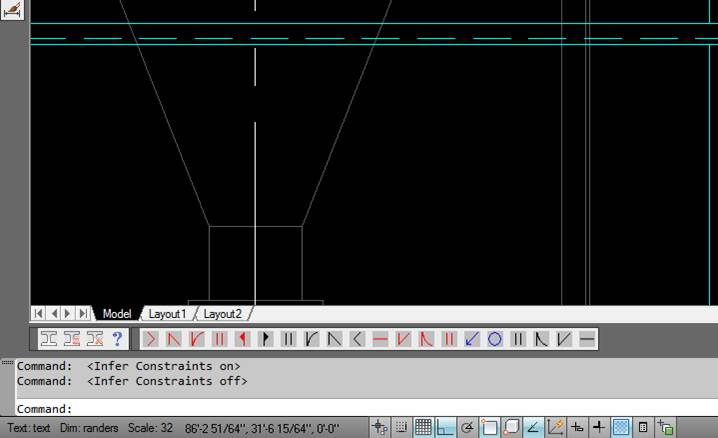Image resolution: width=718 pixels, height=438 pixels.
Task: Click the blue circle icon
Action: [x=495, y=339]
